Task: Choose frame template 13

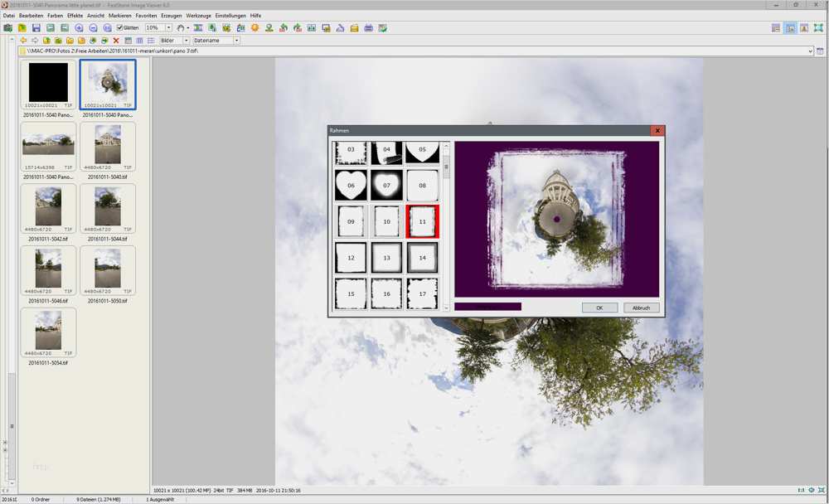Action: coord(386,258)
